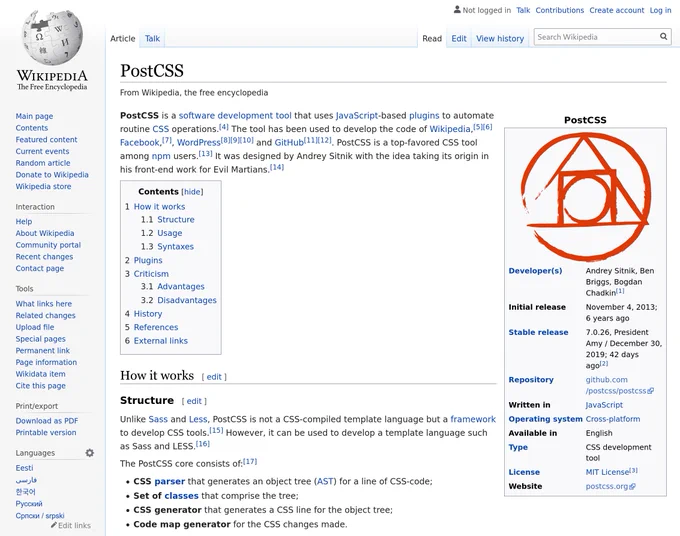Open the View history tab
Image resolution: width=680 pixels, height=536 pixels.
click(x=500, y=39)
